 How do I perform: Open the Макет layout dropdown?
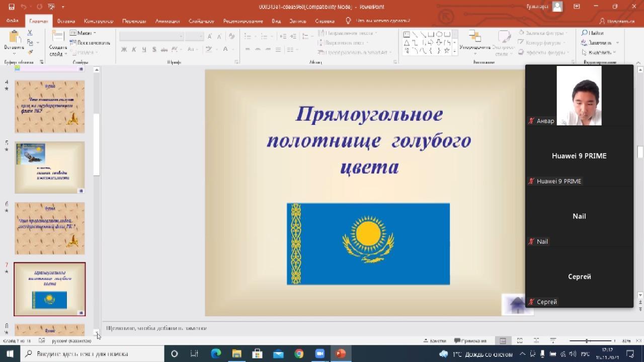tap(83, 33)
